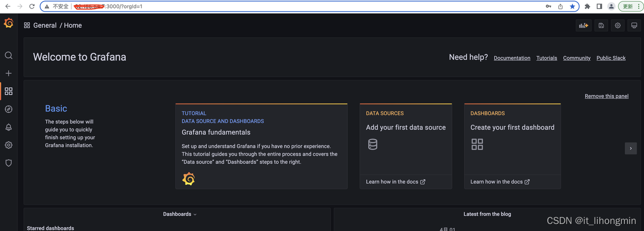Open the Grafana fundamentals tutorial card
Viewport: 644px width, 231px height.
click(261, 146)
